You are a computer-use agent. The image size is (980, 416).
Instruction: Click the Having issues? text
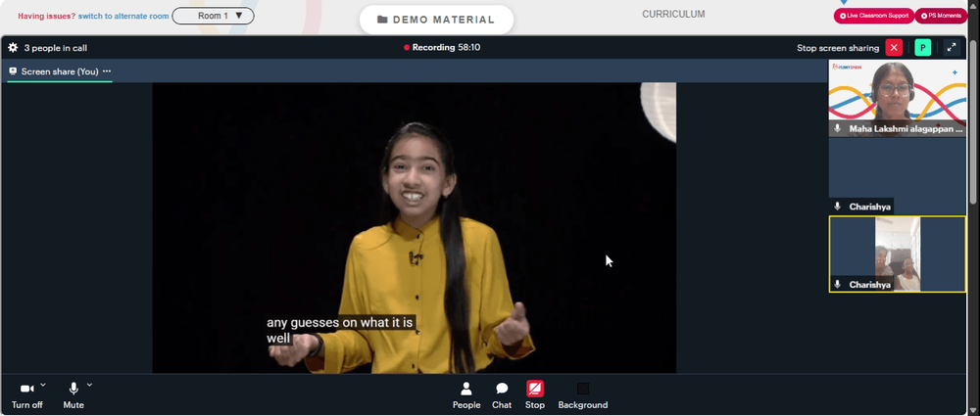tap(46, 17)
